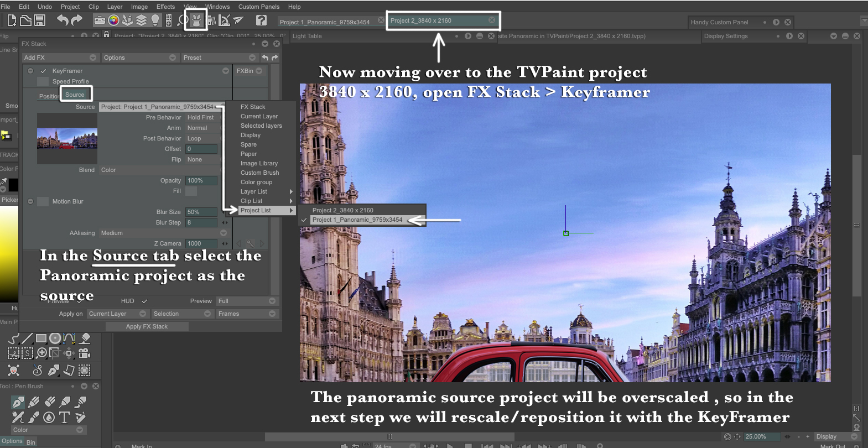Toggle the Speed Profile checkbox

click(x=43, y=81)
